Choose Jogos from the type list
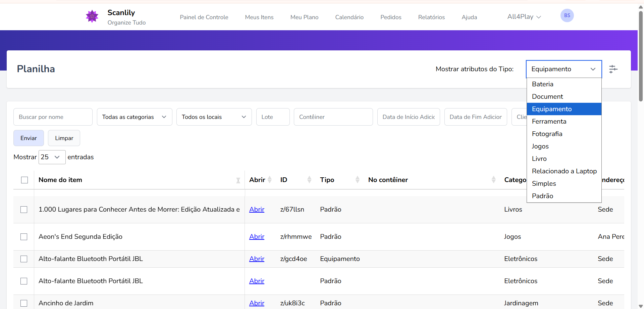This screenshot has height=309, width=644. 564,146
